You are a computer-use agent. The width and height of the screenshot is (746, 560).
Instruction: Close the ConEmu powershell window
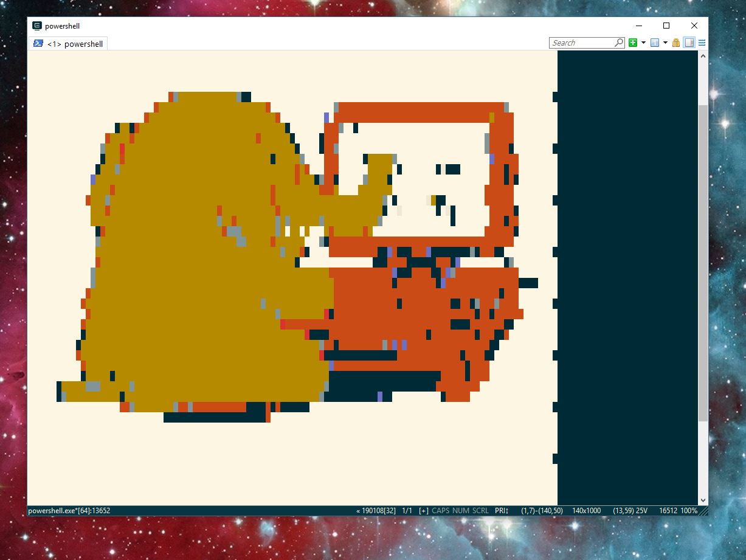point(694,26)
